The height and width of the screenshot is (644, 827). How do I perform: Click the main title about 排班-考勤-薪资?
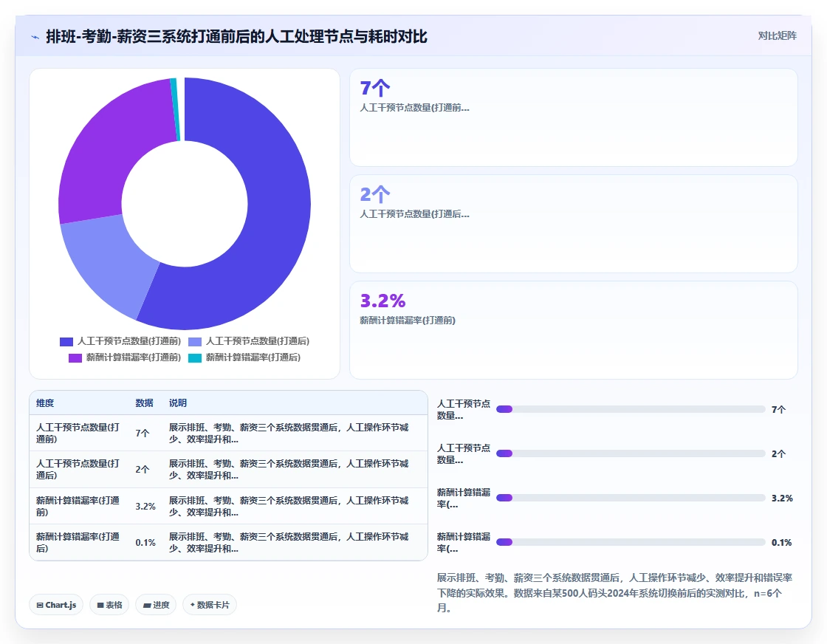pyautogui.click(x=236, y=37)
